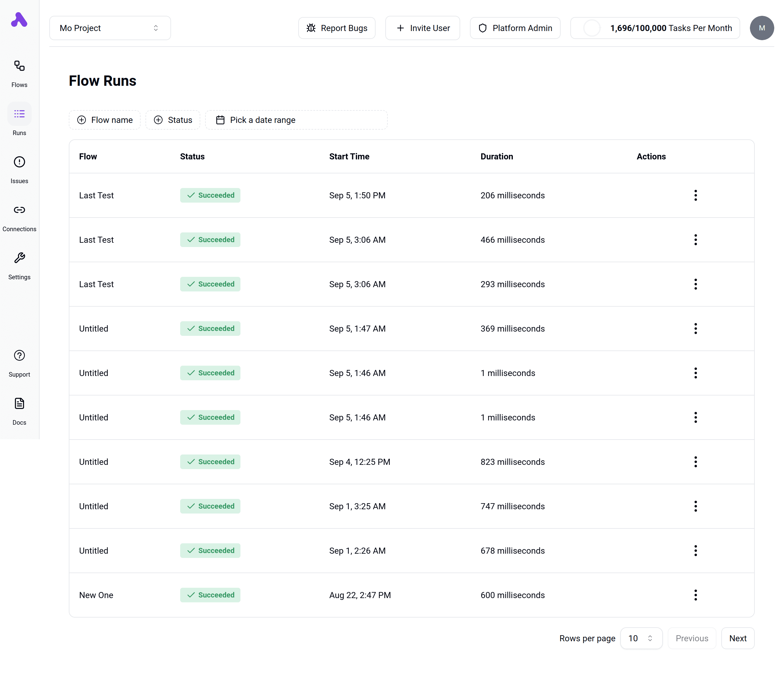Go to the Next page
Image resolution: width=784 pixels, height=693 pixels.
[738, 638]
